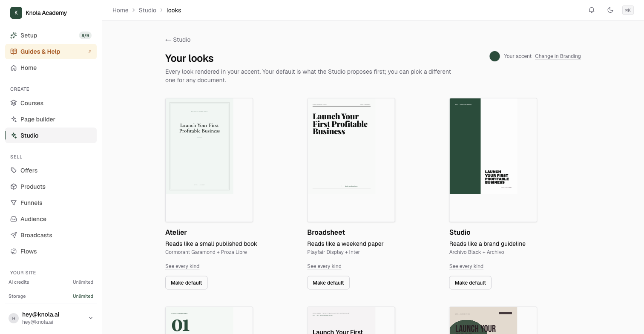Click the Courses layers icon
Viewport: 644px width, 334px height.
(x=14, y=103)
